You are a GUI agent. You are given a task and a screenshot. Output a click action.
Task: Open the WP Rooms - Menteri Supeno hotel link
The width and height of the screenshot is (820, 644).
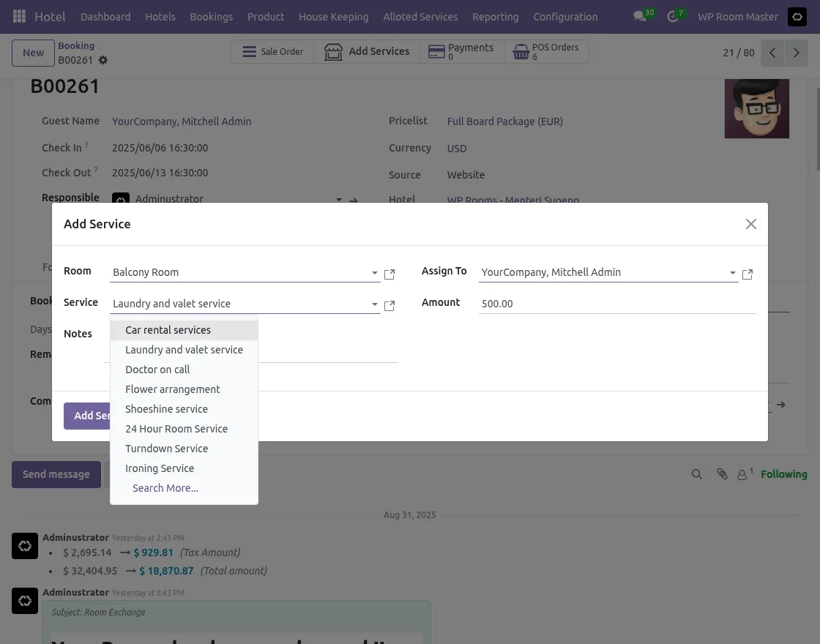[512, 199]
